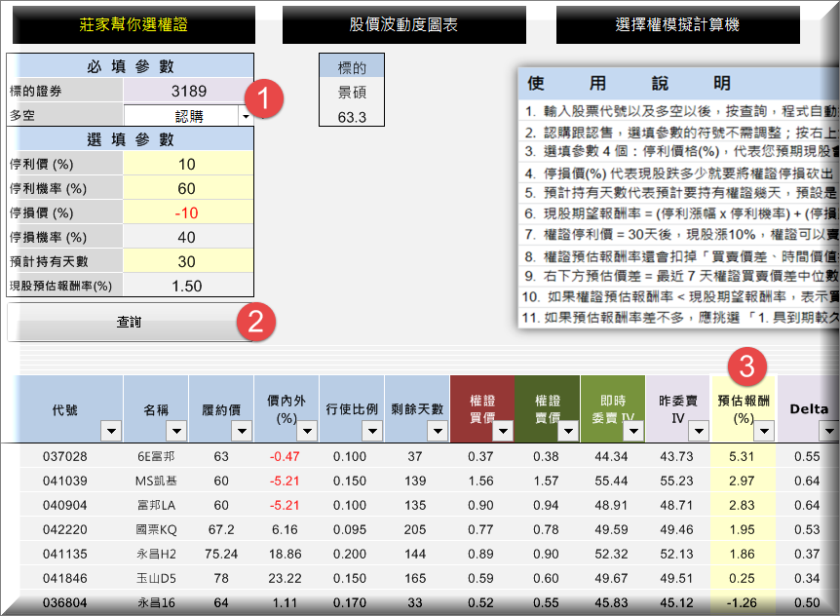Click the 昨委賣 IV value 43.73

[676, 456]
